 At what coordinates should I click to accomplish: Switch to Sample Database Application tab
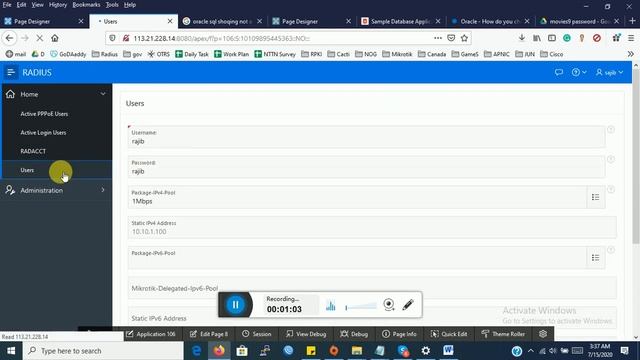(400, 21)
